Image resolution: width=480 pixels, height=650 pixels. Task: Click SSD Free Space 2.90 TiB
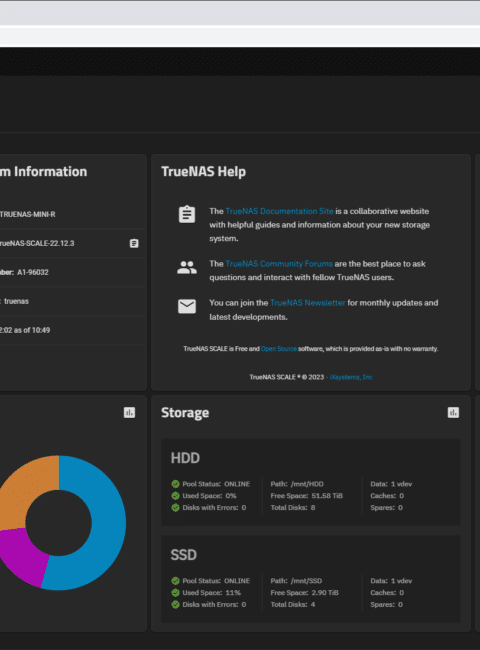pos(305,593)
